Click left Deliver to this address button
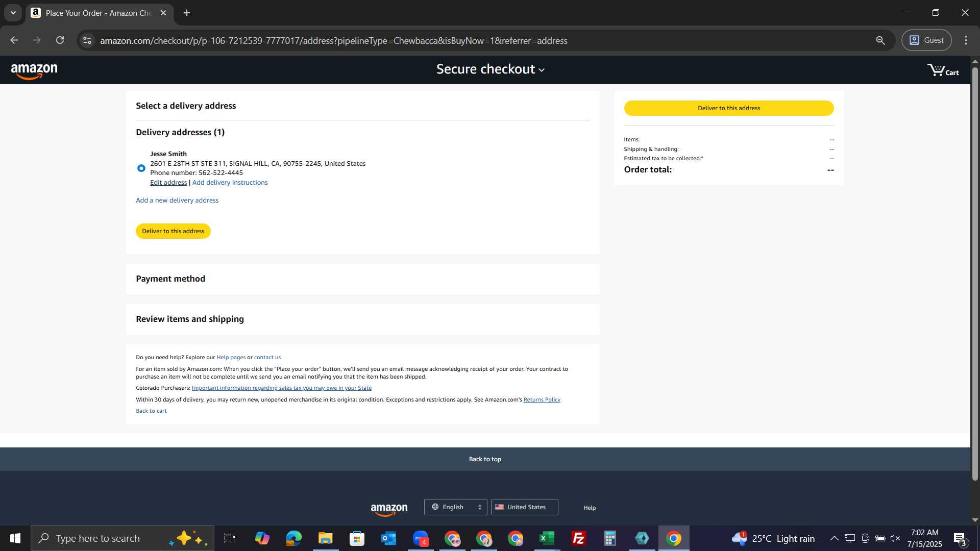The image size is (980, 551). (x=173, y=231)
